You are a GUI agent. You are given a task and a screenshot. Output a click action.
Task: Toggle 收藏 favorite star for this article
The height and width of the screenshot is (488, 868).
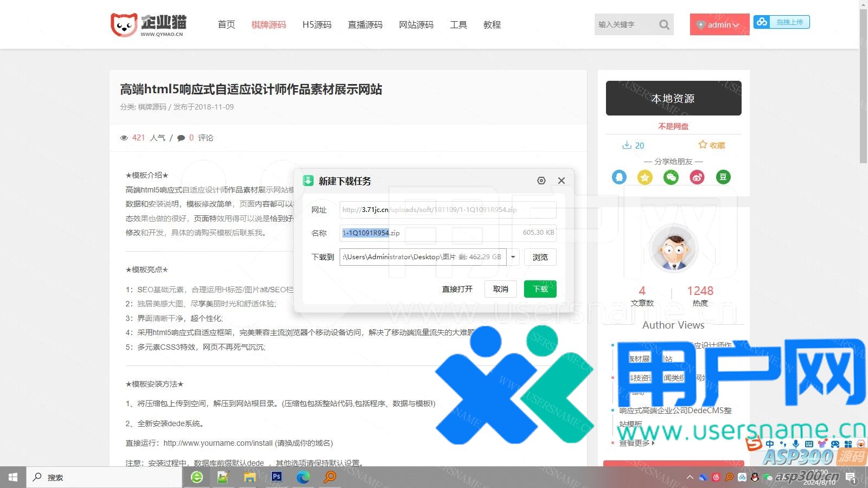click(x=711, y=145)
